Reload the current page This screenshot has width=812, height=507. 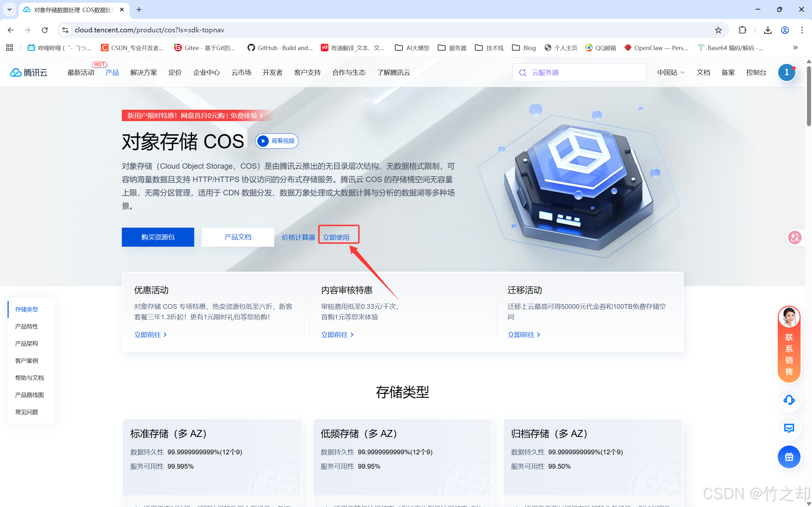pos(45,30)
